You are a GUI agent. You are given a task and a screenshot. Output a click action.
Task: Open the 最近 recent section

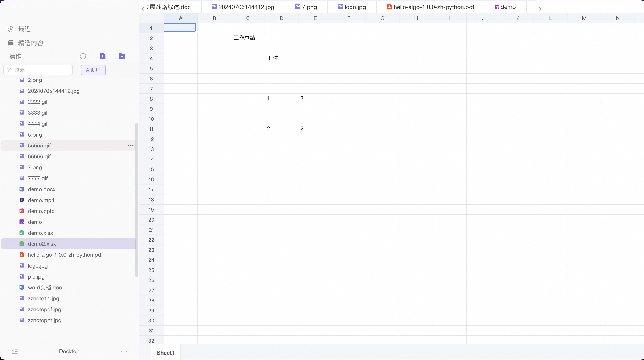24,29
